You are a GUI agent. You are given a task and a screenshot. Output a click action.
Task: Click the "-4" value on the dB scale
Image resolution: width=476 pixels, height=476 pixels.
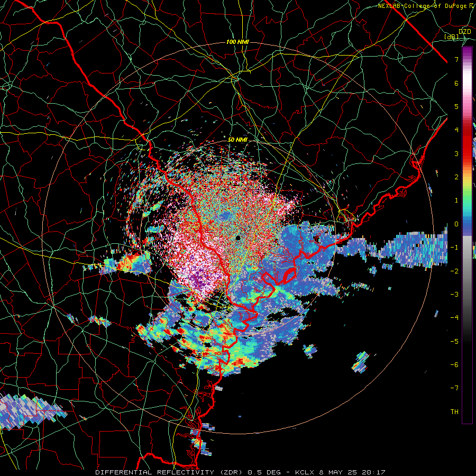coord(454,318)
